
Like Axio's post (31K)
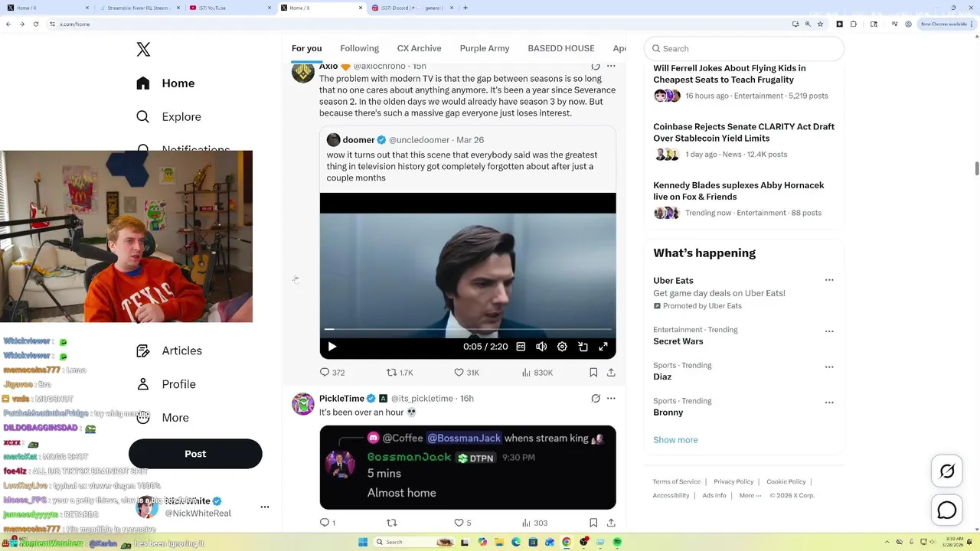(466, 373)
